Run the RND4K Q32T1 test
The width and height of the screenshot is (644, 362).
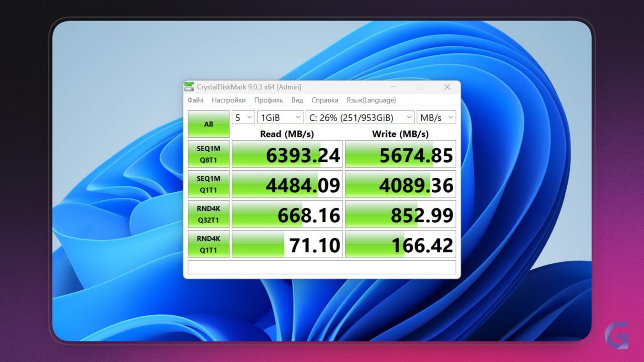click(x=208, y=214)
